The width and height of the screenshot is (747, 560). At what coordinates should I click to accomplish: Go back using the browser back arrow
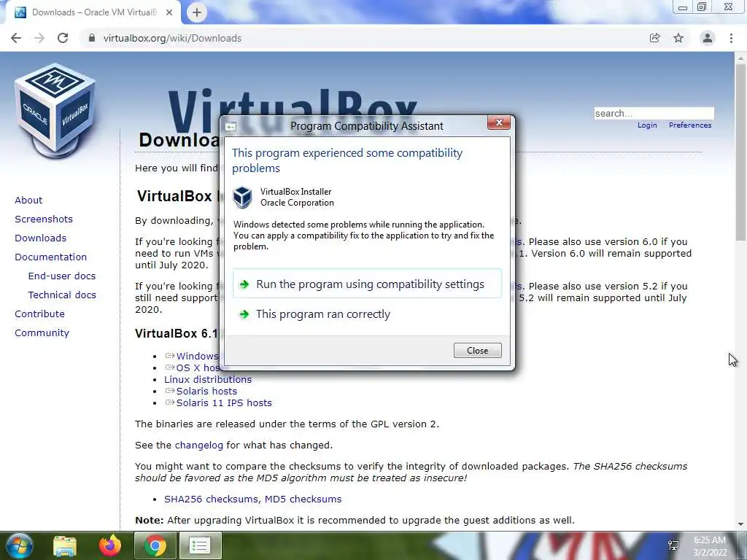click(16, 38)
